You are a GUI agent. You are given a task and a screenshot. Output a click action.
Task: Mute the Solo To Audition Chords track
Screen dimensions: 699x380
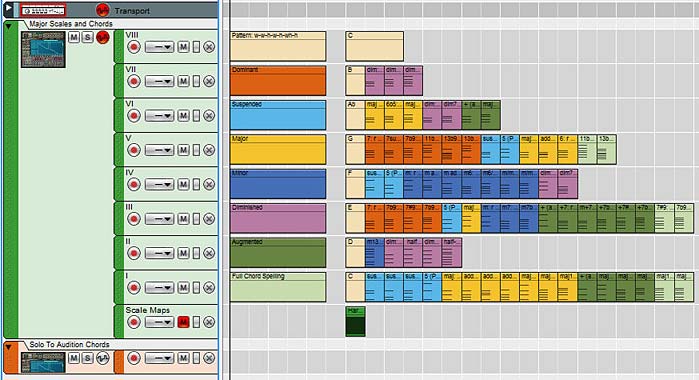(x=74, y=358)
